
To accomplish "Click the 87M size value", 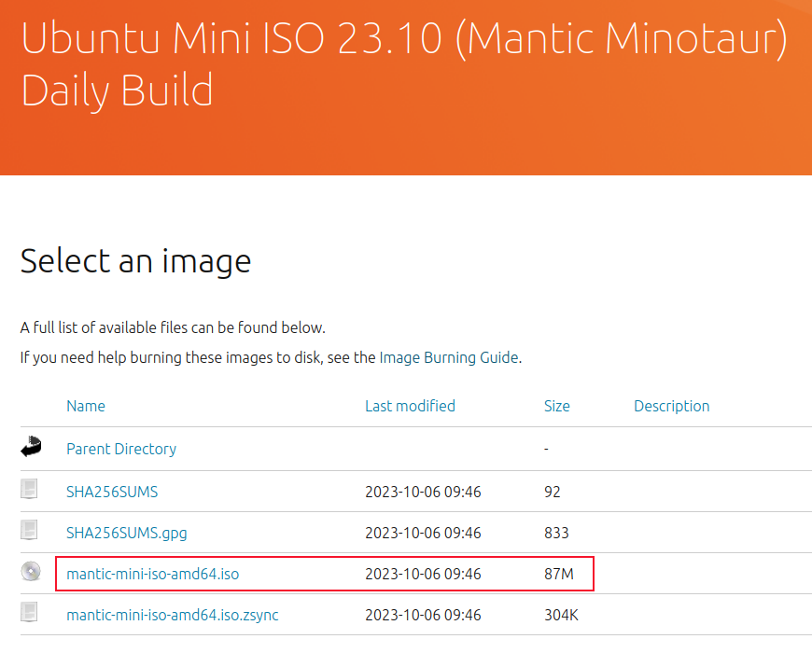I will [x=560, y=574].
